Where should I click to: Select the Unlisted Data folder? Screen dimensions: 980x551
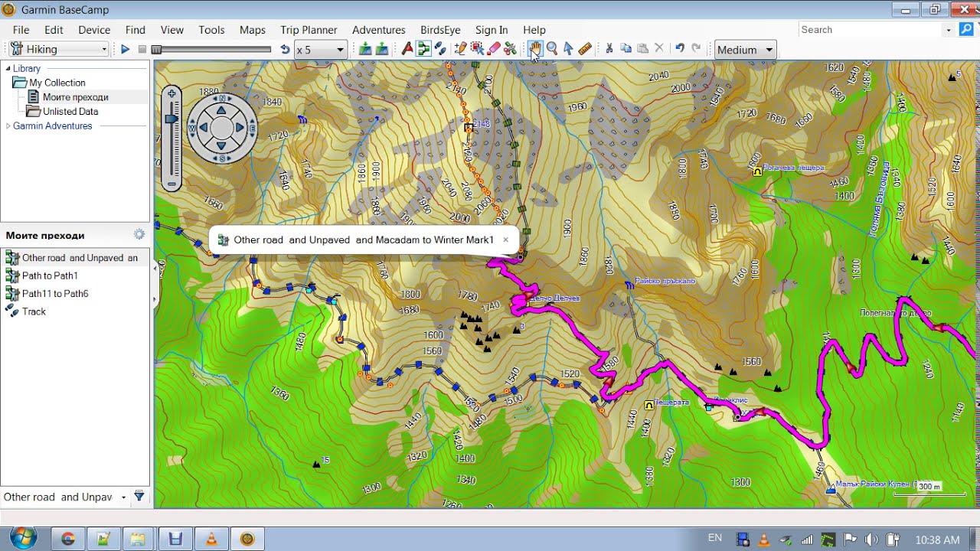63,112
